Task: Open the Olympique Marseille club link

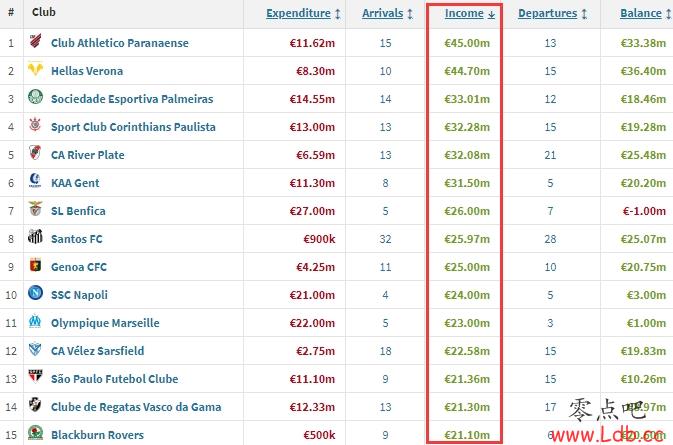Action: [x=104, y=323]
